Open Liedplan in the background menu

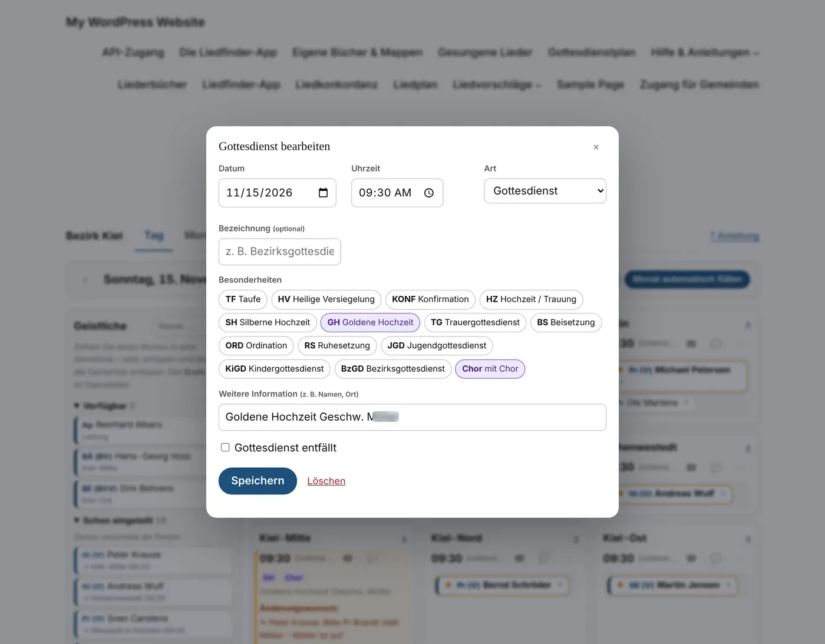coord(415,84)
